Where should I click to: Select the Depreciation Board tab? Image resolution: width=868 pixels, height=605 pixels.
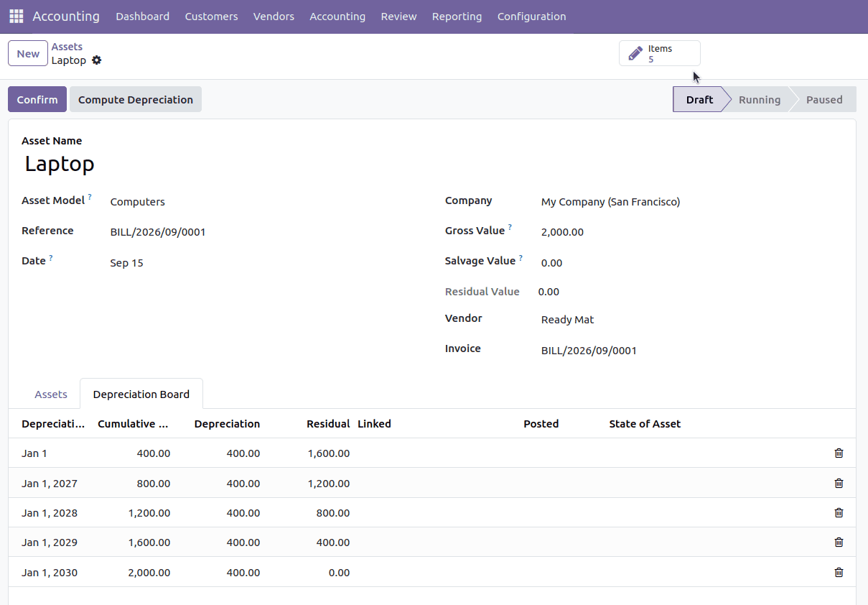pyautogui.click(x=141, y=394)
